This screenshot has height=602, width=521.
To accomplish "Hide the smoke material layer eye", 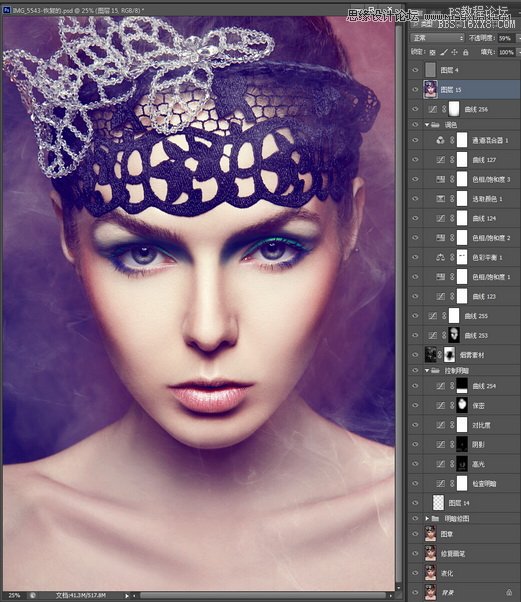I will point(415,355).
